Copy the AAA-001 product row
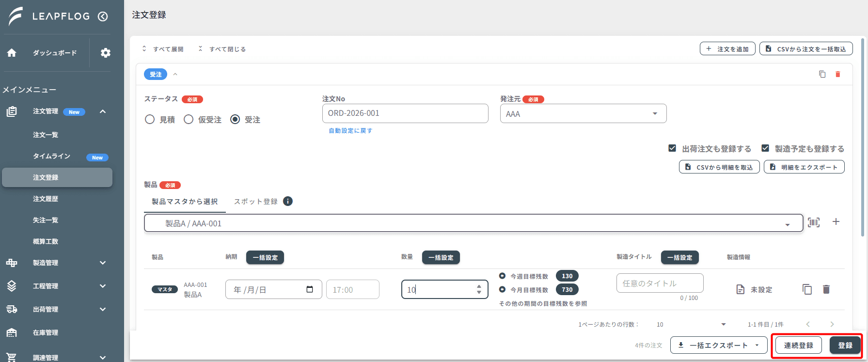The height and width of the screenshot is (362, 868). [807, 289]
